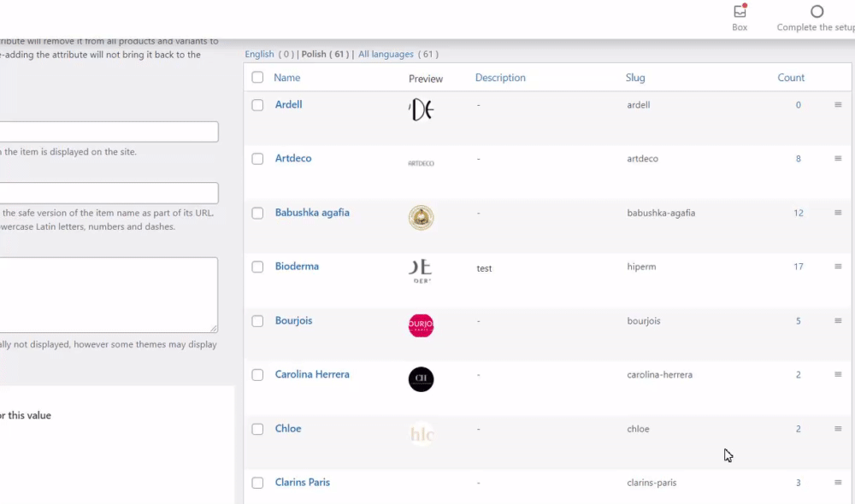855x504 pixels.
Task: Click the Chloe preview logo
Action: click(421, 434)
